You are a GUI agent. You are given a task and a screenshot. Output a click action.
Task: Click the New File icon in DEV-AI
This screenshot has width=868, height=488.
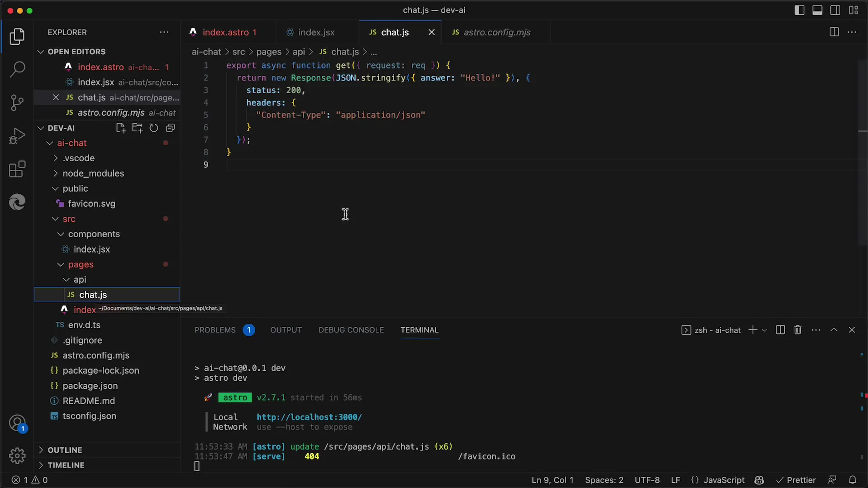pos(120,128)
